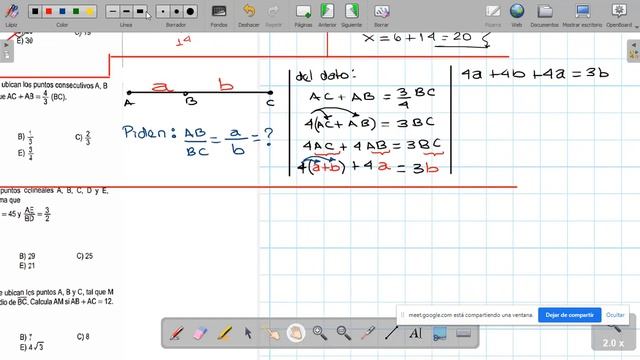This screenshot has height=360, width=640.
Task: Pick the yellow pen color
Action: click(90, 11)
